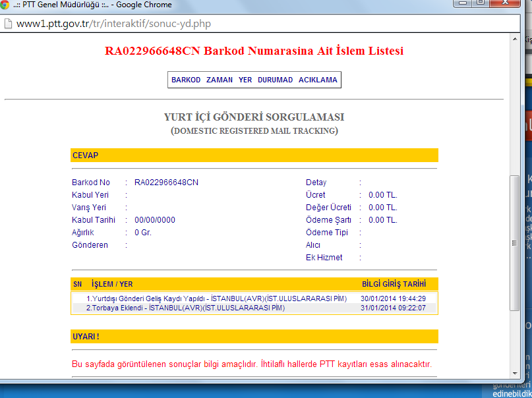Click the Alıcı label

[x=313, y=245]
